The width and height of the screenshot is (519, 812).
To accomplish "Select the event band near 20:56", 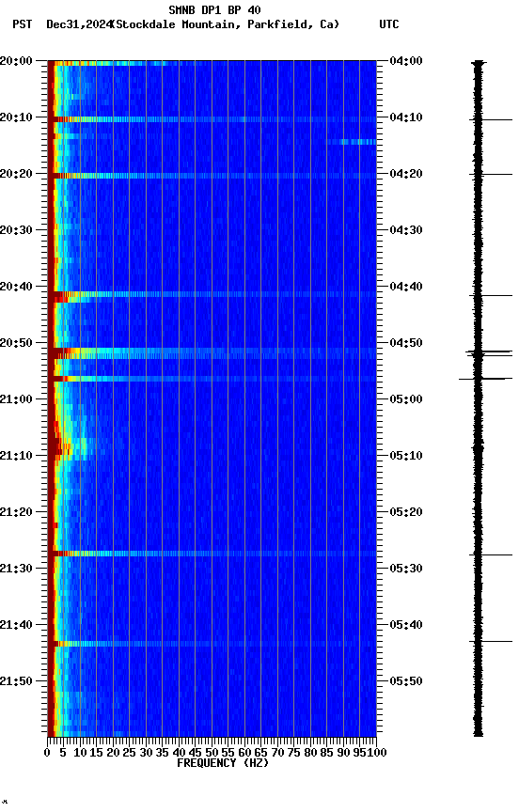I will 212,379.
